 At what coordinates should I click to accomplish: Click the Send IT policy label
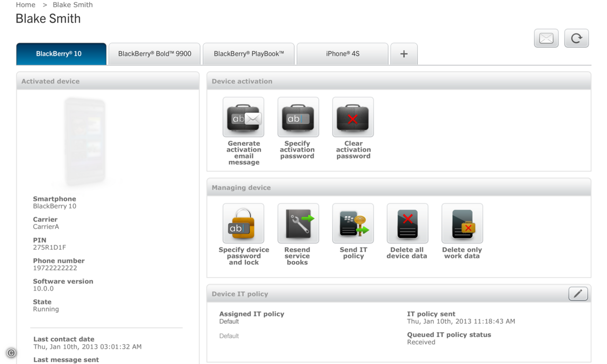pyautogui.click(x=354, y=253)
